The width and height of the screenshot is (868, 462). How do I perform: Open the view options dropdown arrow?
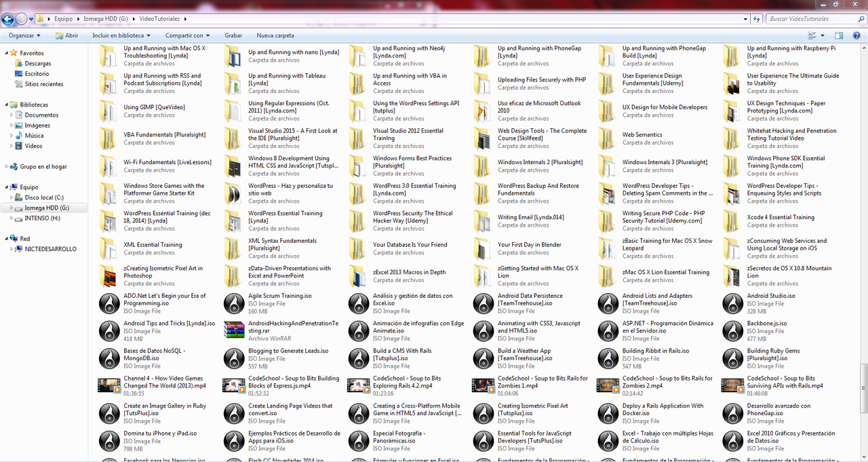click(x=823, y=35)
